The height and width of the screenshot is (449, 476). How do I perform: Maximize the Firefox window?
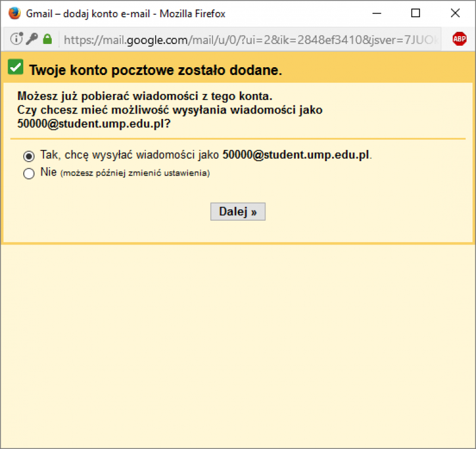(x=416, y=13)
